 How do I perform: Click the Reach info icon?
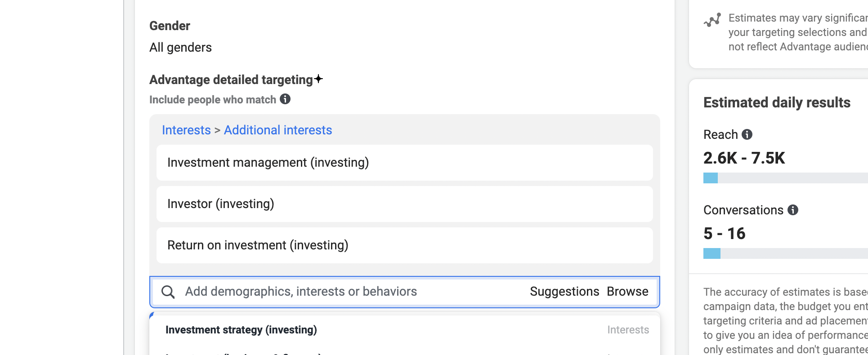coord(747,134)
